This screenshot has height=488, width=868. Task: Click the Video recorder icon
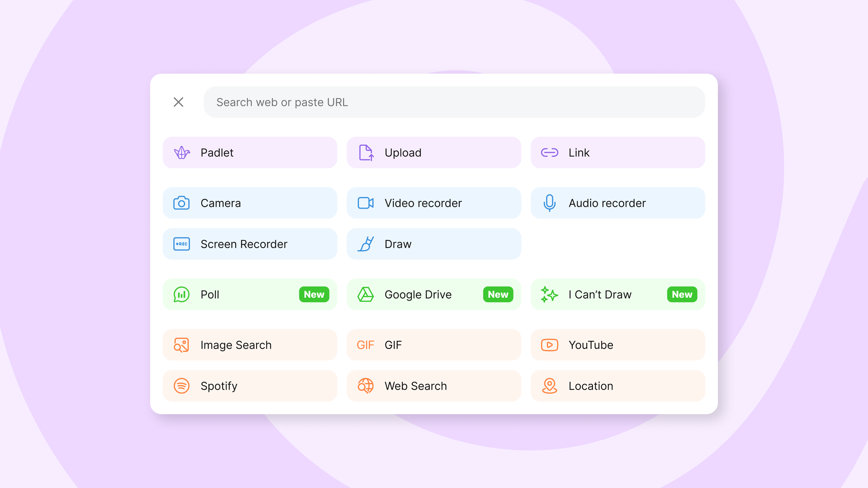[365, 203]
